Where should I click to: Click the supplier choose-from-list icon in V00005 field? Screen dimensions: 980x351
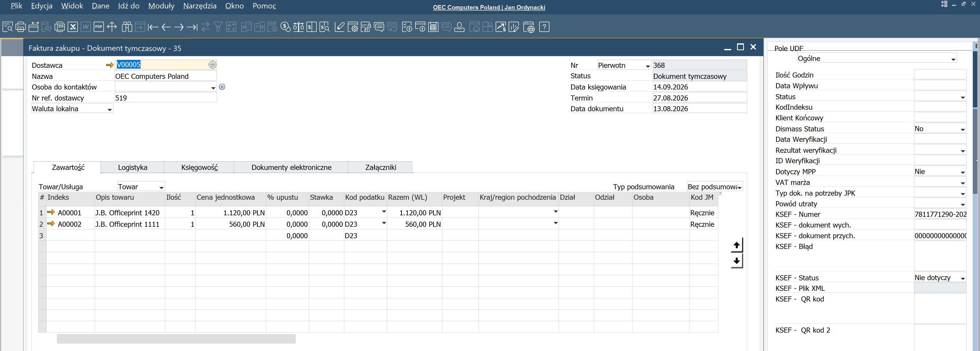tap(212, 65)
